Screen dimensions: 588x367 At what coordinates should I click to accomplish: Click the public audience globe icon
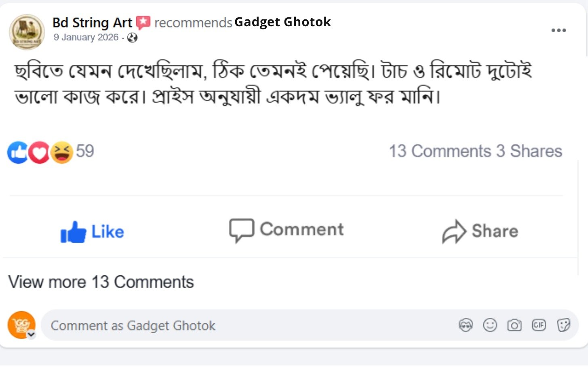point(132,38)
